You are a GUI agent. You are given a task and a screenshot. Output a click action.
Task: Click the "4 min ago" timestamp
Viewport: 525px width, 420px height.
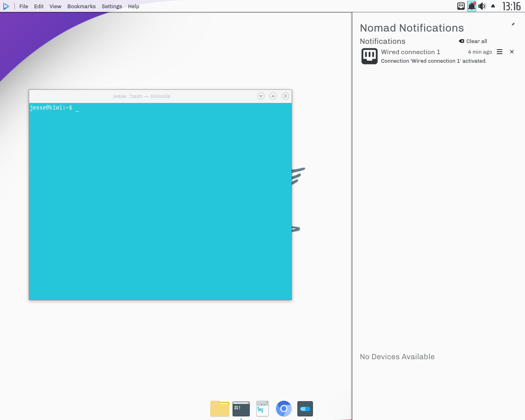480,52
